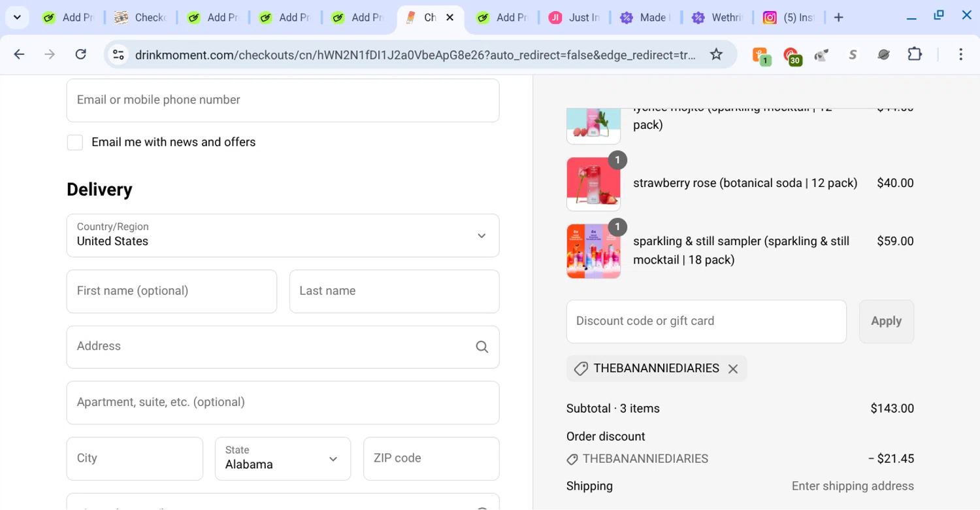
Task: Open the red extension with badge 30
Action: point(792,56)
